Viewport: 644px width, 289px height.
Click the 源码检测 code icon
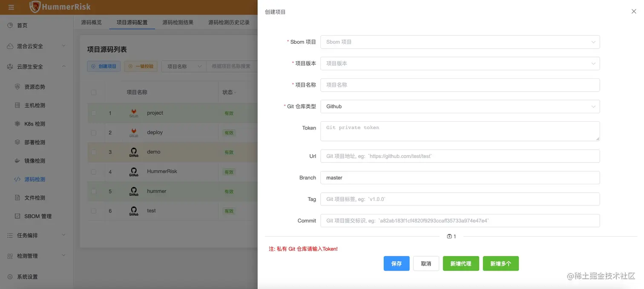click(17, 179)
